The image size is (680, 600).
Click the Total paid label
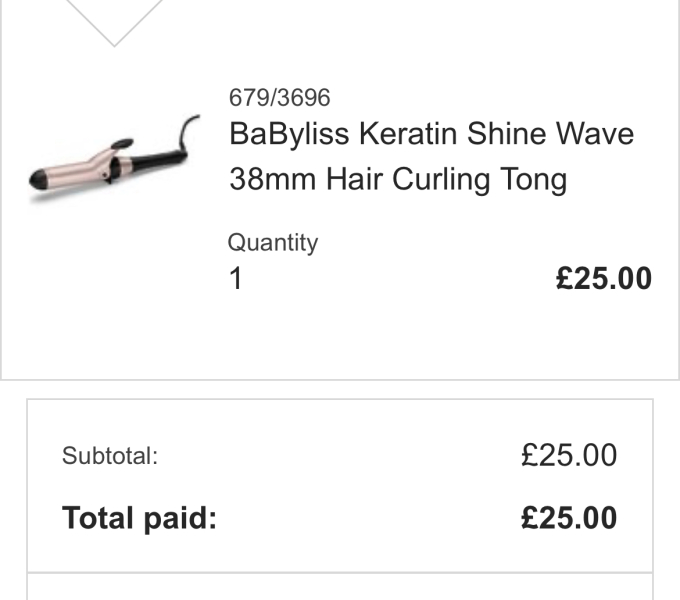click(139, 518)
